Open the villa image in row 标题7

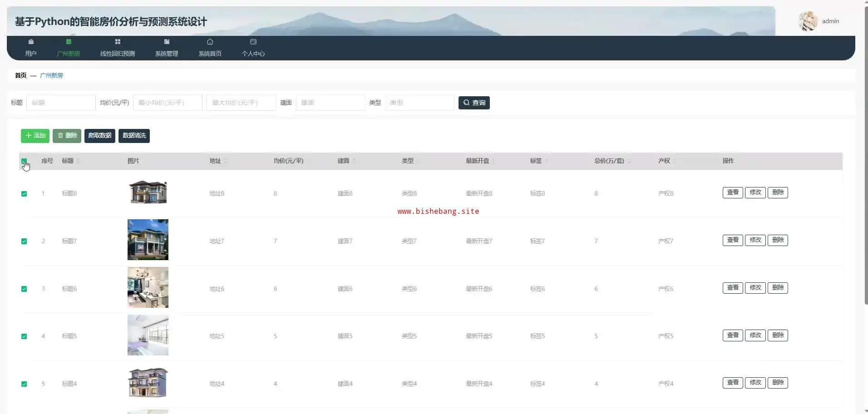coord(148,240)
